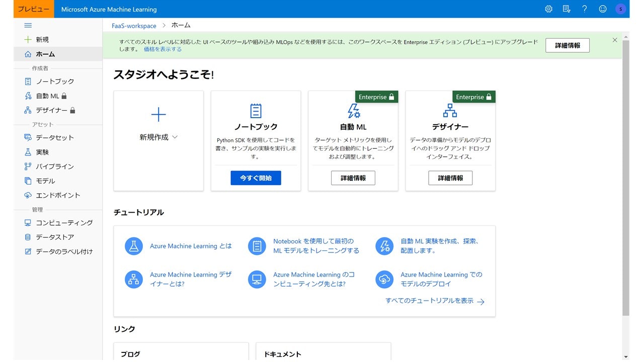Click the orange プレビュー badge
The width and height of the screenshot is (644, 362).
pos(34,9)
